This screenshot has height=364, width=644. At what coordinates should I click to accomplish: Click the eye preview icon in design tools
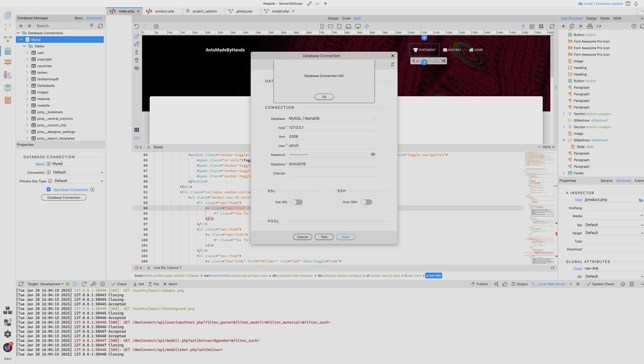point(137,68)
